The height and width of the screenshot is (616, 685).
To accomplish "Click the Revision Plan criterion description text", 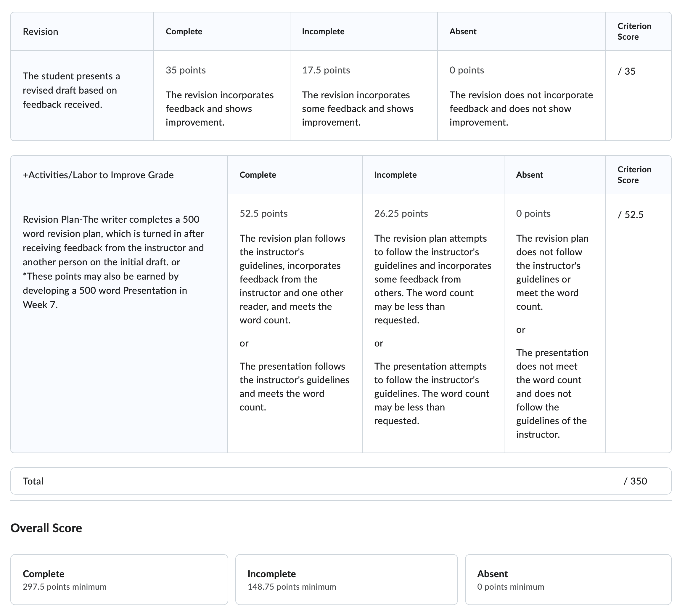I will point(113,262).
